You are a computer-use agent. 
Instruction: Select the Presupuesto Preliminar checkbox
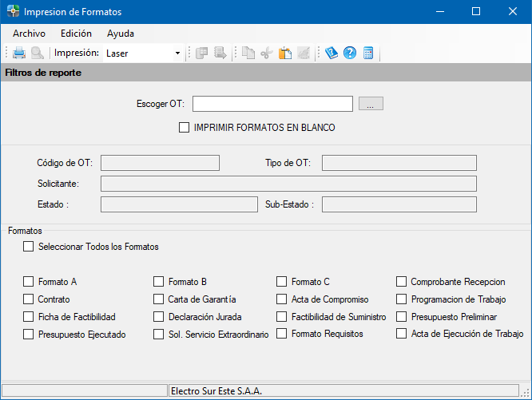pyautogui.click(x=401, y=317)
